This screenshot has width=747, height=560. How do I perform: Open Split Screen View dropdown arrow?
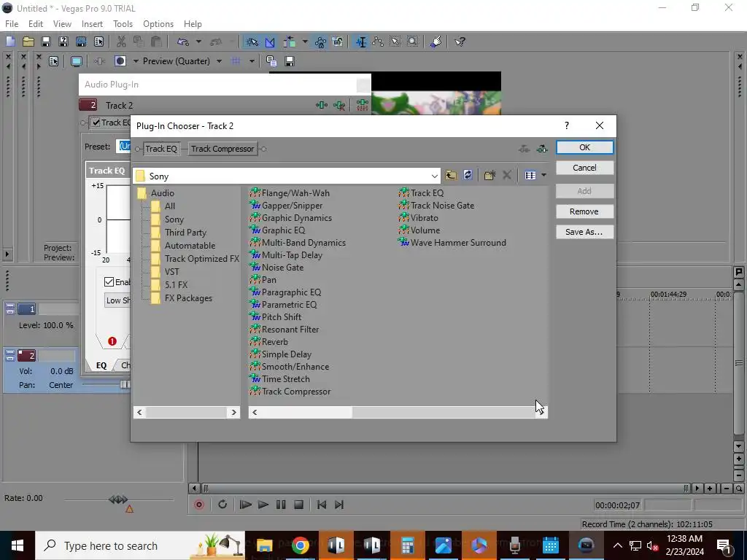(136, 61)
